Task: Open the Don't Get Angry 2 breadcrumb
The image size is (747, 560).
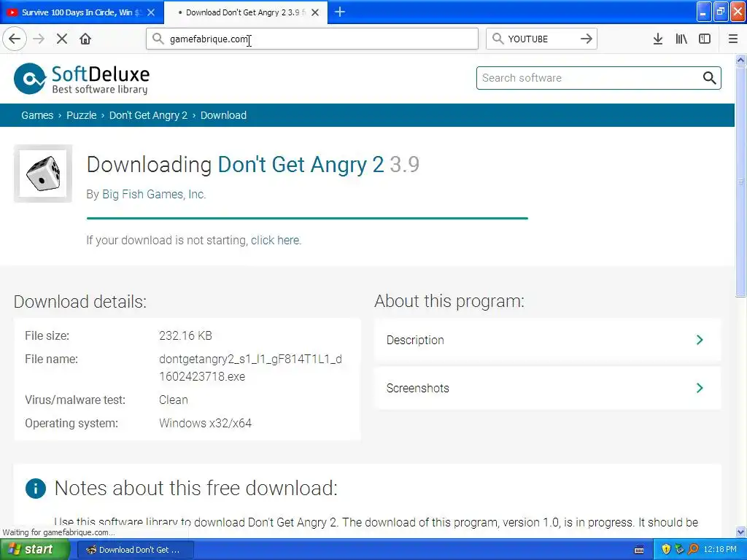Action: [148, 115]
